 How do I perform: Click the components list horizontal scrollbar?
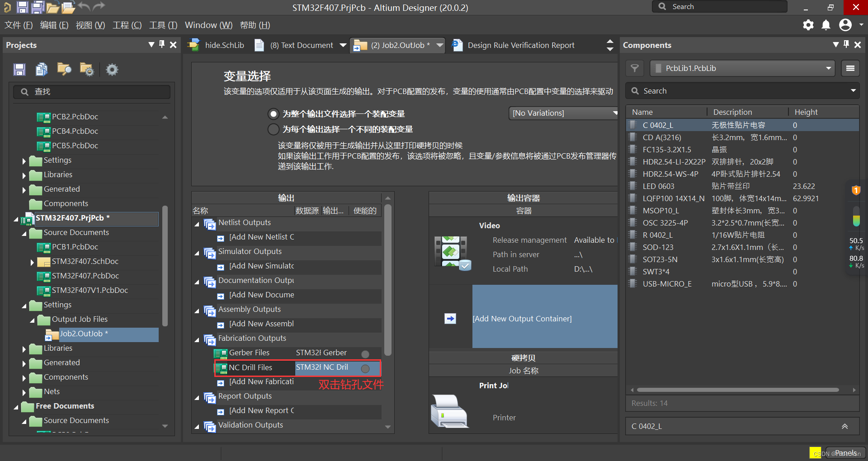coord(738,390)
